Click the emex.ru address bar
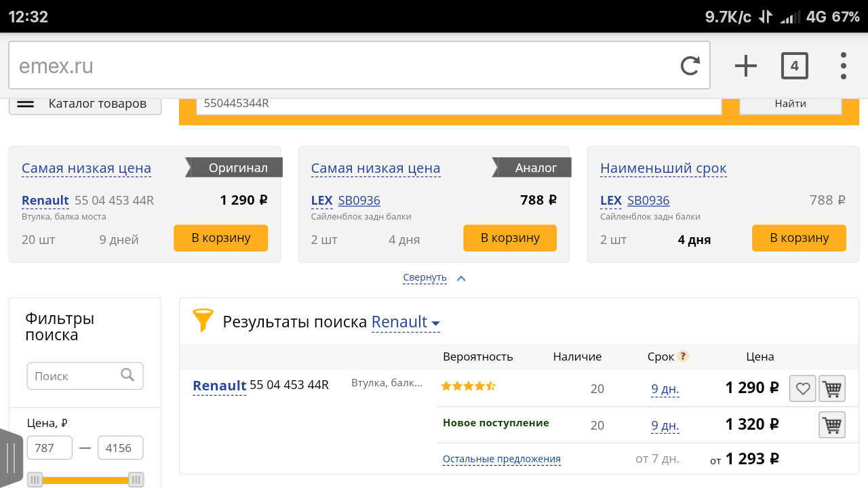Viewport: 868px width, 488px height. coord(339,66)
